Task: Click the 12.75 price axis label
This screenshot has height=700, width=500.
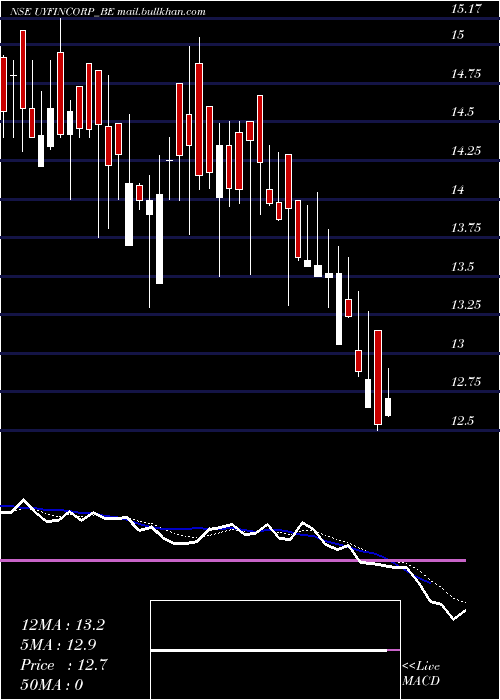Action: click(465, 382)
